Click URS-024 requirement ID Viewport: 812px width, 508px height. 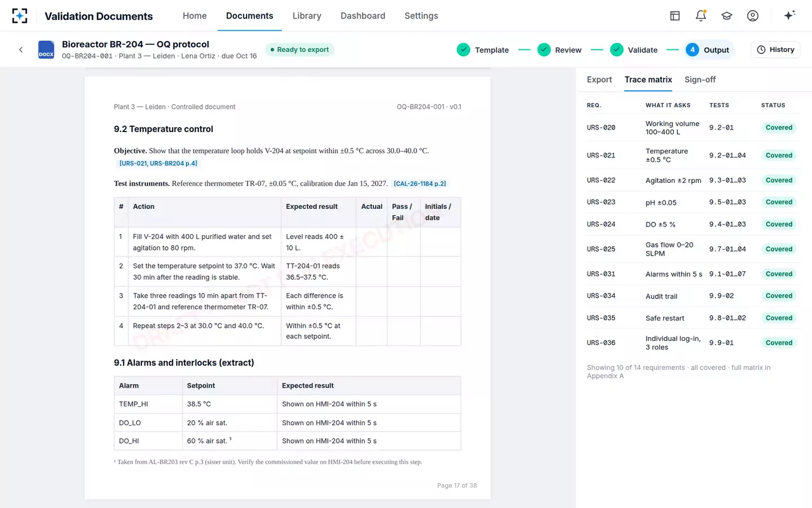point(601,224)
